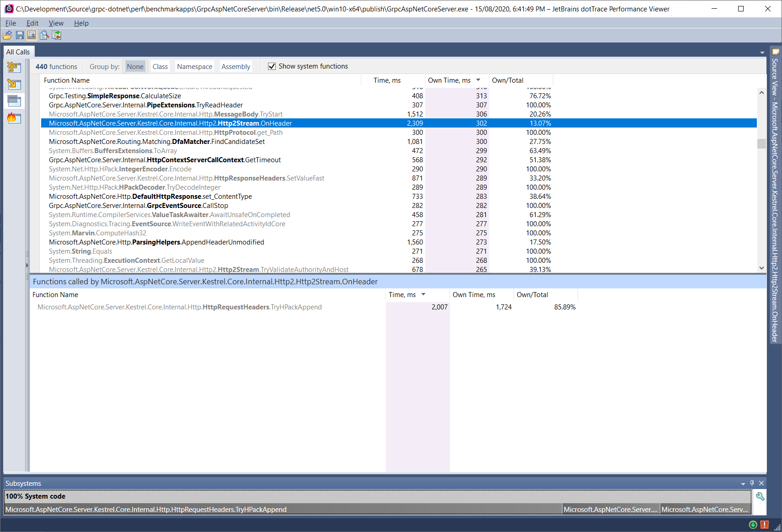Open the tab list dropdown arrow
This screenshot has width=782, height=532.
click(x=762, y=53)
